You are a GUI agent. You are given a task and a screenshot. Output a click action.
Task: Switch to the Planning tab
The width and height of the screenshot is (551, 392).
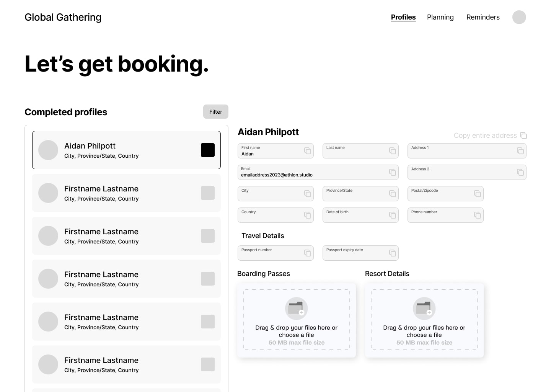[440, 17]
